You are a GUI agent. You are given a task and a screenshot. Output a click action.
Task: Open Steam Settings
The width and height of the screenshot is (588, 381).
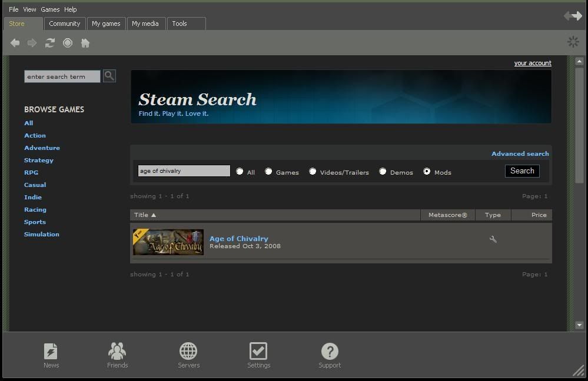[259, 356]
